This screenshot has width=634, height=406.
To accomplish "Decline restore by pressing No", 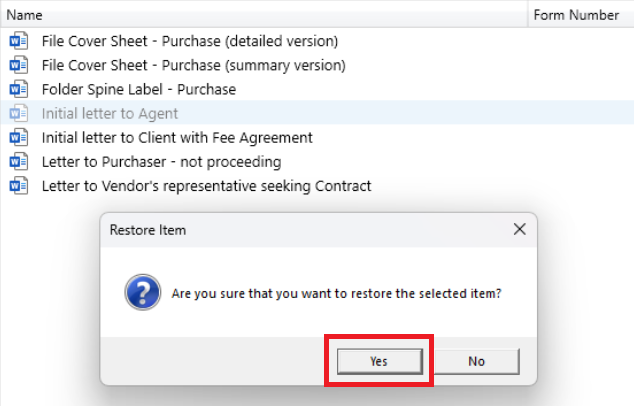I will (476, 361).
